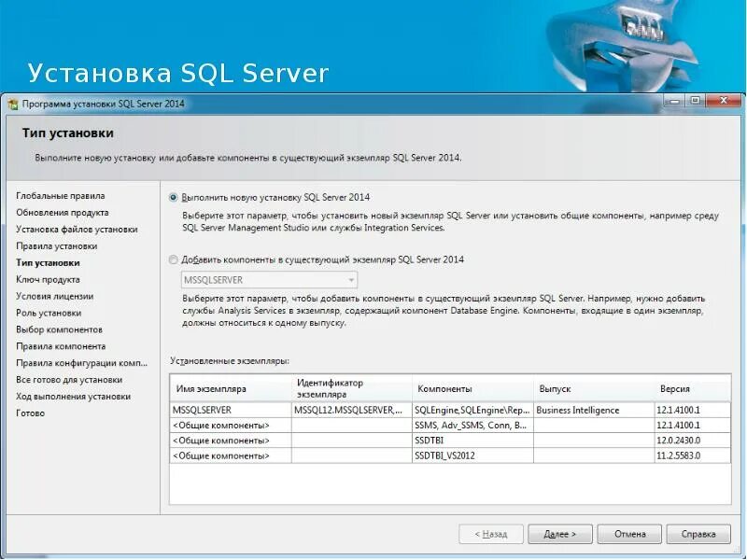Select 'Глобальные правила' step in sidebar

(61, 196)
